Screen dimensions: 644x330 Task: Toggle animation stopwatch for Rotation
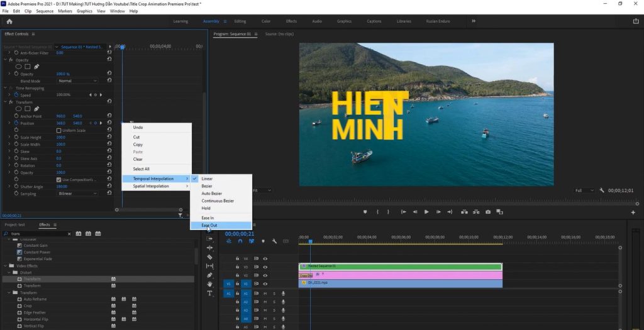16,165
